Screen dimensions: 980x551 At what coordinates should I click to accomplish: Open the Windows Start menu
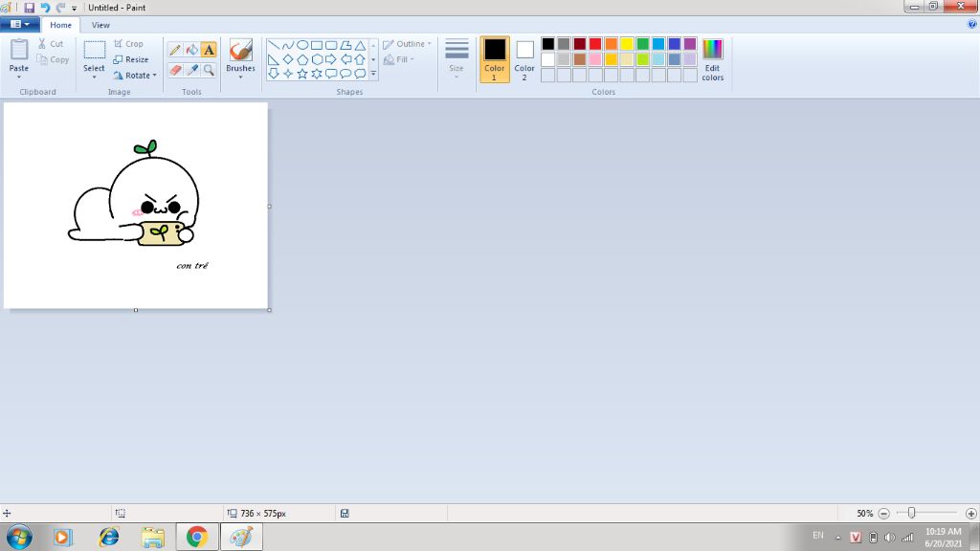click(19, 537)
